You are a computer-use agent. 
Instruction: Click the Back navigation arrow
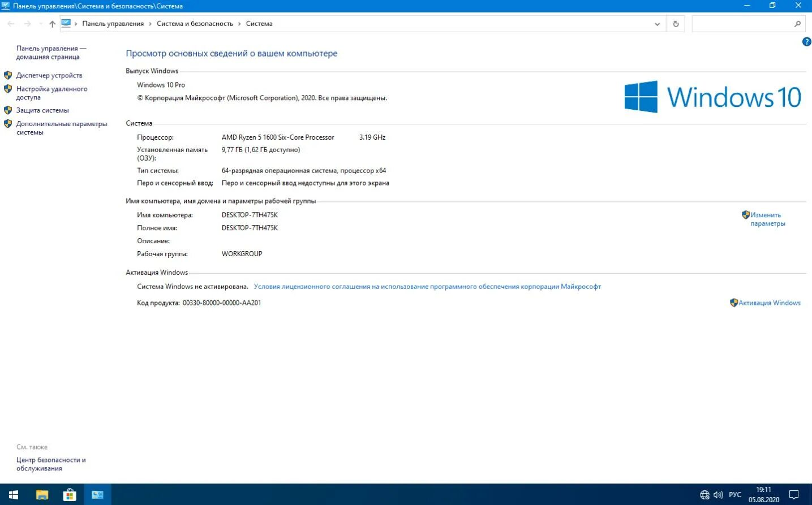pos(11,24)
